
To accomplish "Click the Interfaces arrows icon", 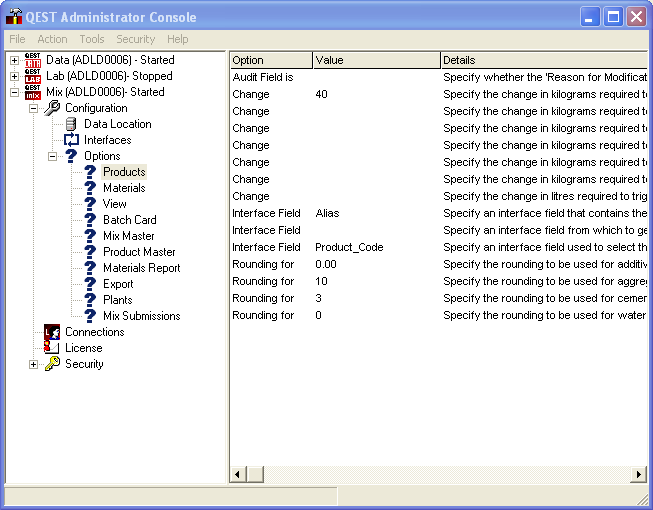I will tap(71, 140).
